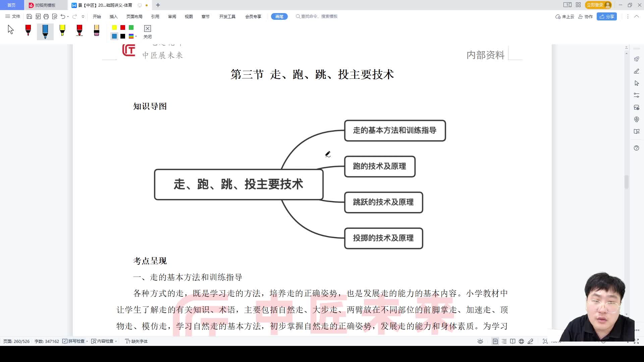The height and width of the screenshot is (362, 644).
Task: Expand the rainbow color picker dropdown
Action: (x=136, y=36)
